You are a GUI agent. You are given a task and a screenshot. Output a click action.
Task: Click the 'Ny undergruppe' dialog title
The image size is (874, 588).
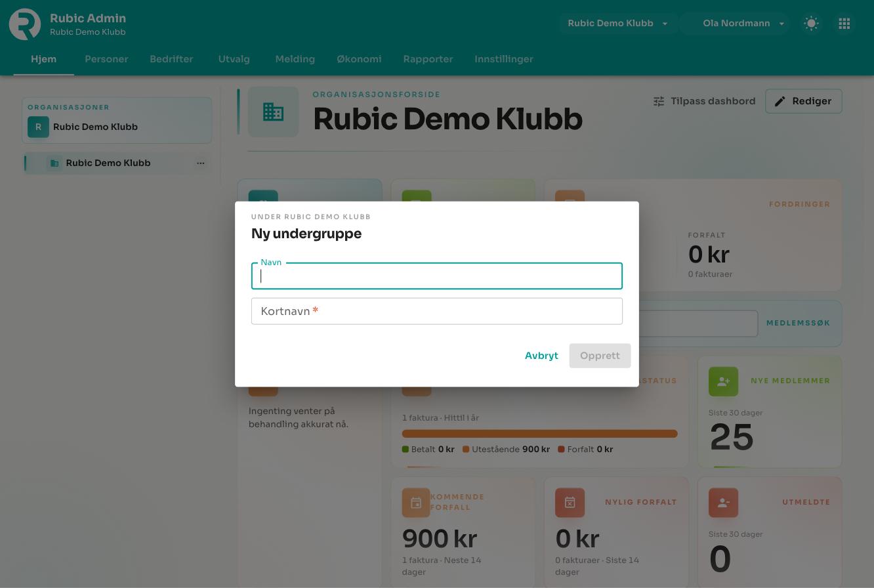pyautogui.click(x=306, y=234)
